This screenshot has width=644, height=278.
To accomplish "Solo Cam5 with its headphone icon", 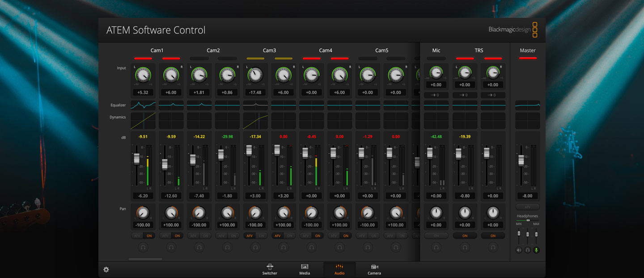I will pos(368,247).
